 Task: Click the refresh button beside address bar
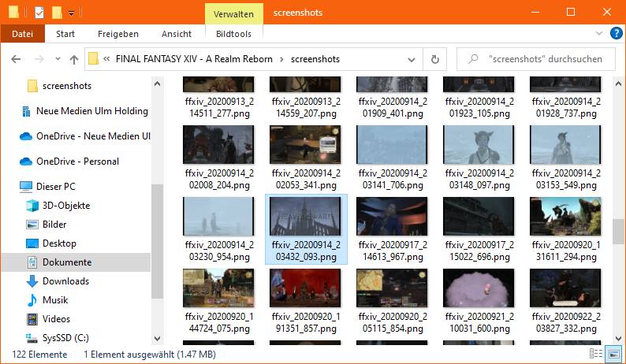(434, 59)
